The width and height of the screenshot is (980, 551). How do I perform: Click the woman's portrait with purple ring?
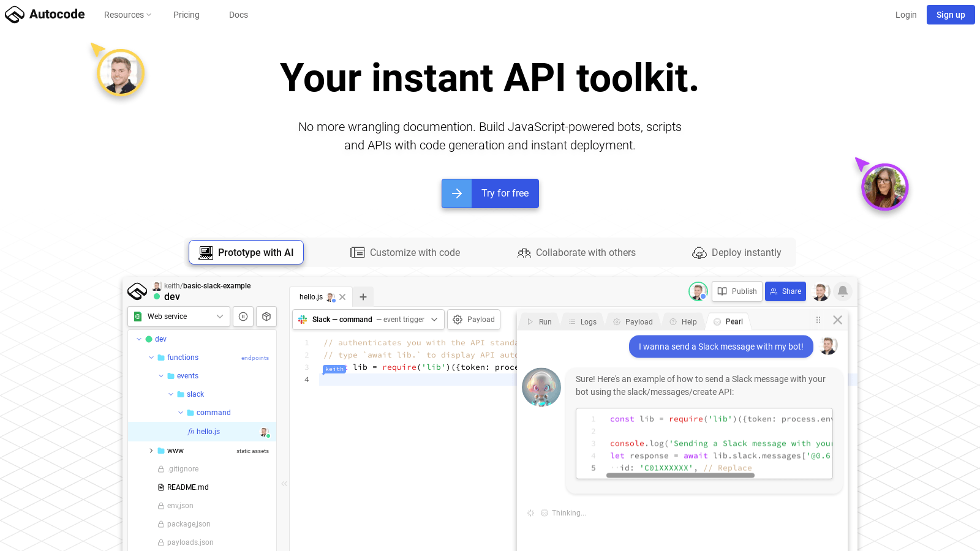[884, 187]
